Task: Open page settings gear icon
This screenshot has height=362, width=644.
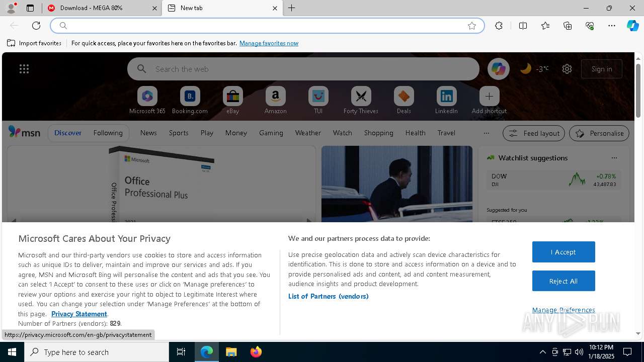Action: coord(567,69)
